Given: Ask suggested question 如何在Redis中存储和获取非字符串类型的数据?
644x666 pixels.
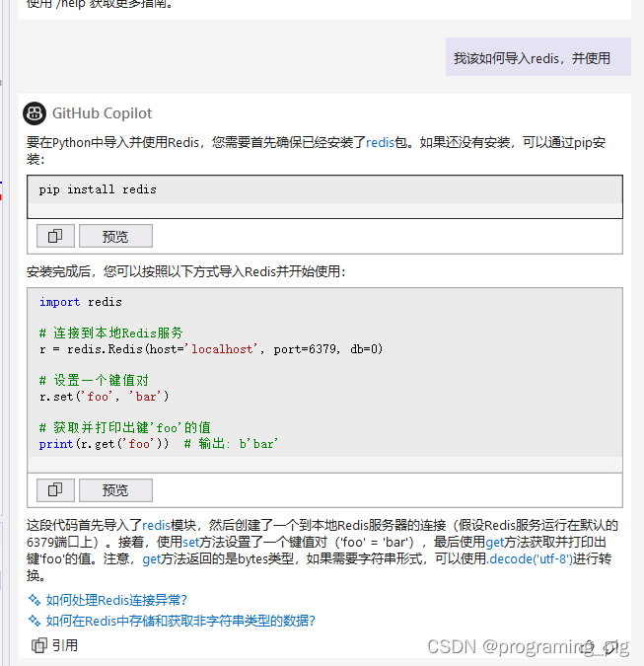Looking at the screenshot, I should pos(180,621).
